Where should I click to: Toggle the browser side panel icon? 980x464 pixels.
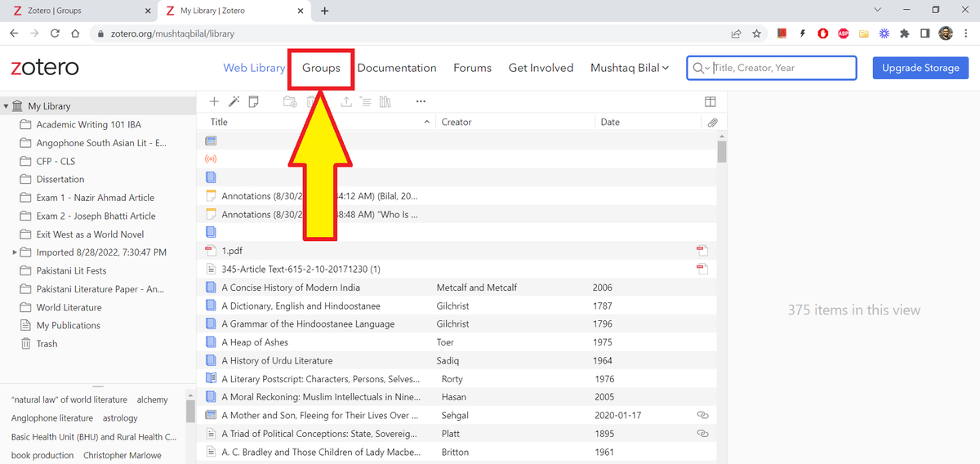click(x=924, y=33)
